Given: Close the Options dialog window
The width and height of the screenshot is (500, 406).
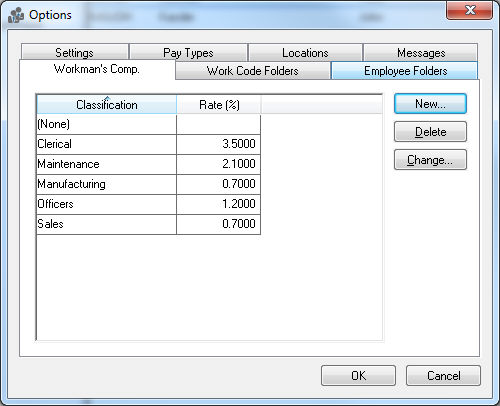Looking at the screenshot, I should [469, 10].
